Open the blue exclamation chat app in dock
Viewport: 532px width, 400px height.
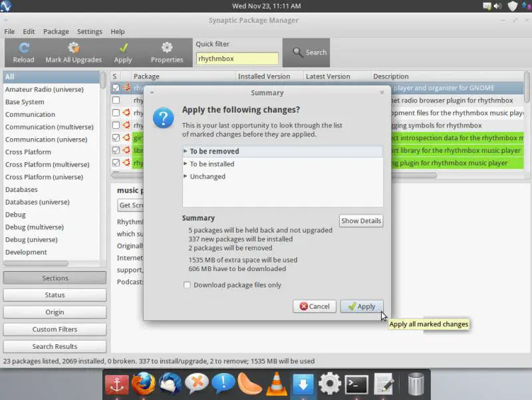pos(223,384)
